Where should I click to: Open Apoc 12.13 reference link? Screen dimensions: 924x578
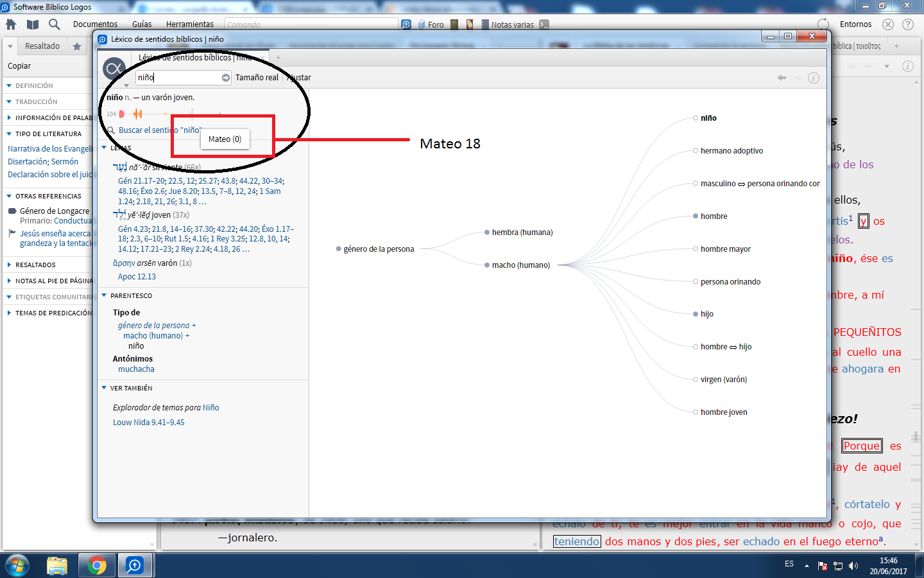137,277
